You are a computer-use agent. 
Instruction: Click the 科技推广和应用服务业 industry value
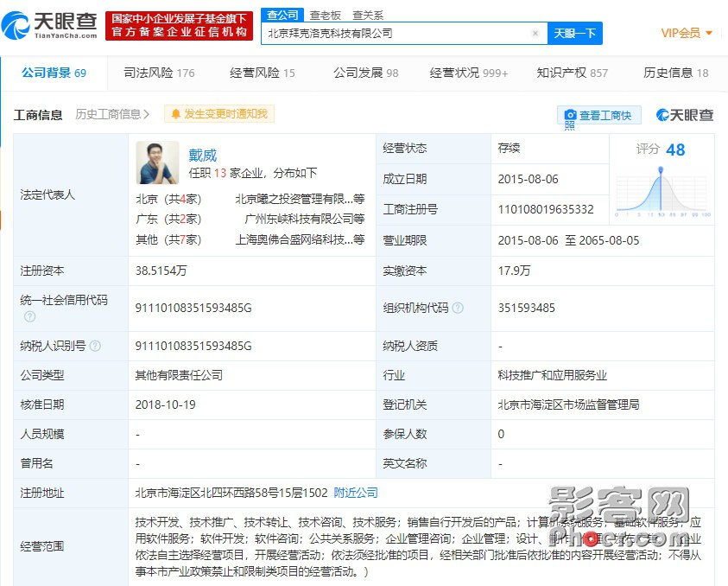[x=553, y=375]
